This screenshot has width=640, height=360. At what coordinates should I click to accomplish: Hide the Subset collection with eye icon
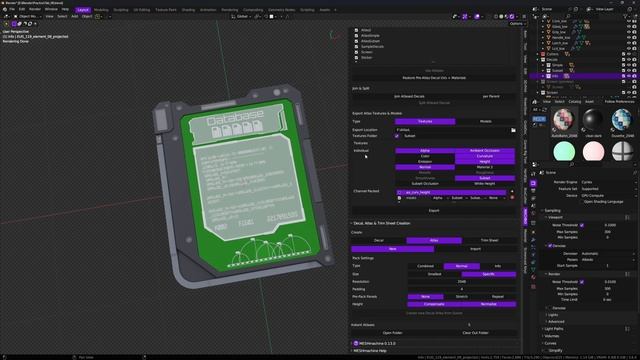tap(629, 71)
